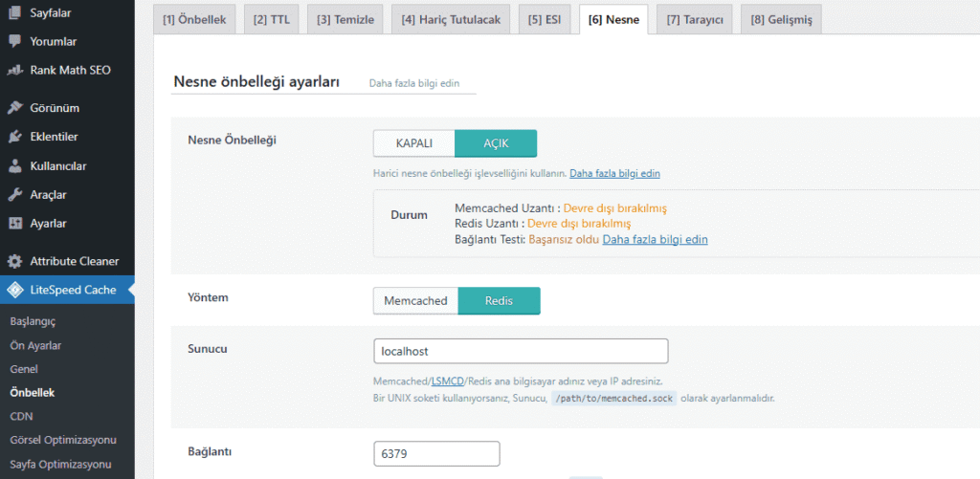Click the Yorumlar comment bubble icon
Image resolution: width=980 pixels, height=479 pixels.
pyautogui.click(x=14, y=42)
